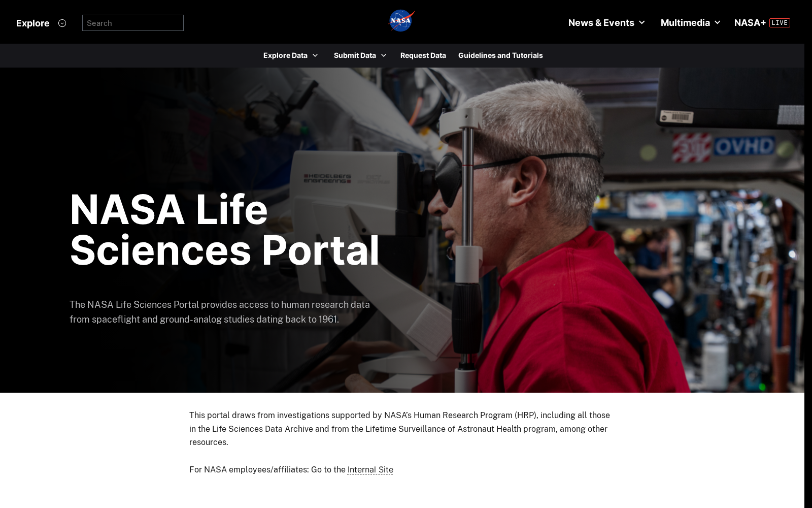
Task: Click the NASA meatball logo
Action: [x=402, y=21]
